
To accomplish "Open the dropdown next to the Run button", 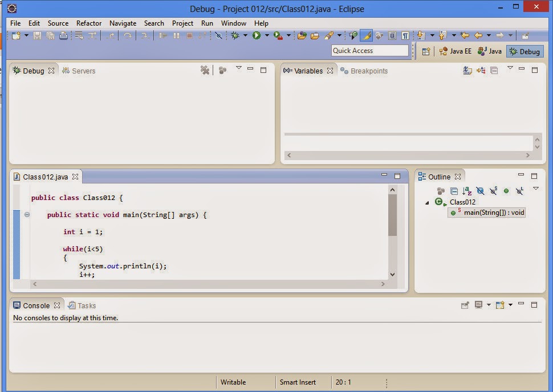I will pyautogui.click(x=266, y=35).
